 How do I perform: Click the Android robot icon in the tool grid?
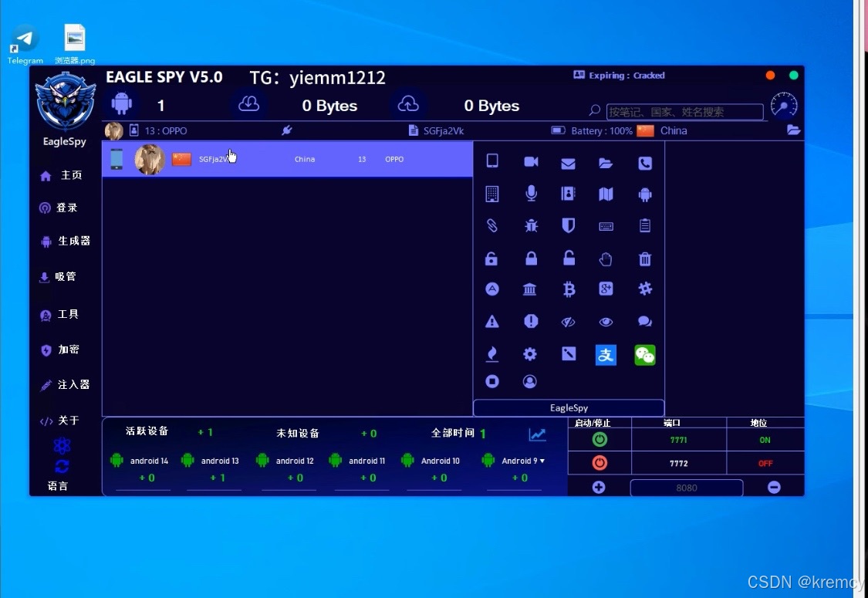click(645, 194)
